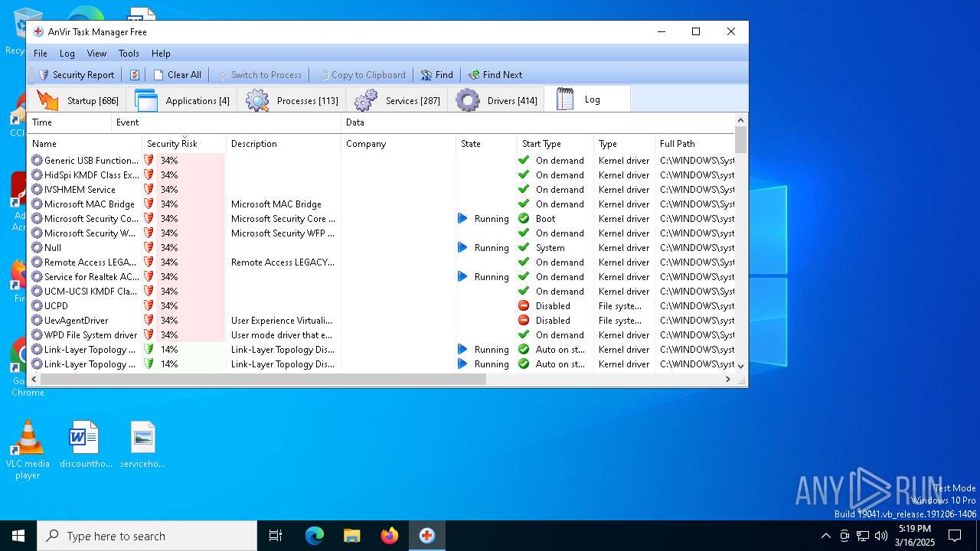Click the Time column header in log
Image resolution: width=980 pixels, height=551 pixels.
(69, 122)
